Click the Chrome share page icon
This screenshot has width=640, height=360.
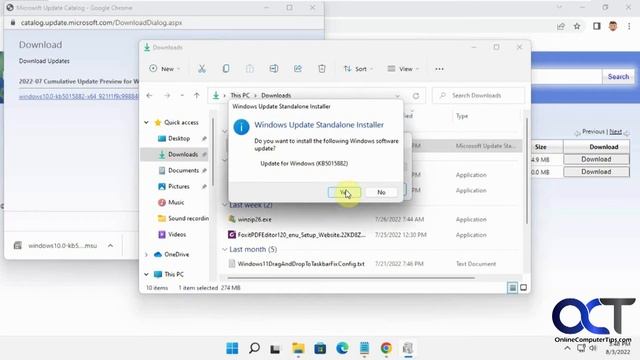click(x=561, y=27)
